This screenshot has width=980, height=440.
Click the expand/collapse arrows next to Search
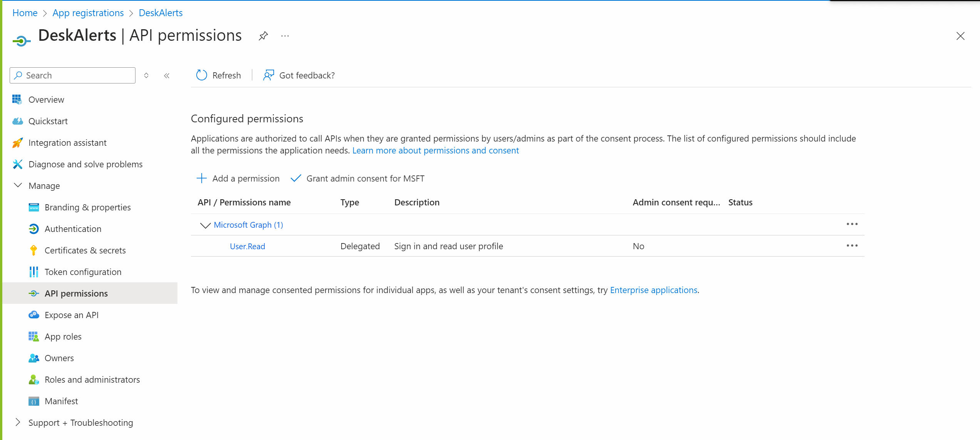point(146,76)
